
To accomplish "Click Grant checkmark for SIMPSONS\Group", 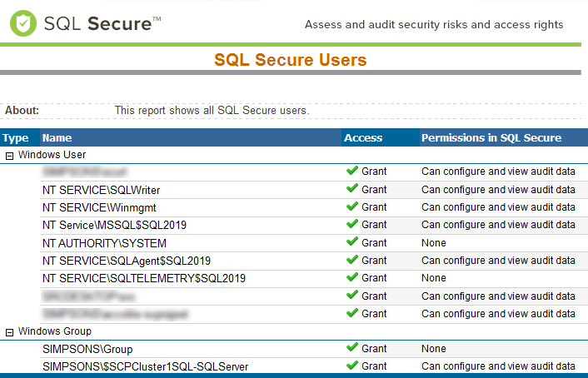I will [x=352, y=348].
